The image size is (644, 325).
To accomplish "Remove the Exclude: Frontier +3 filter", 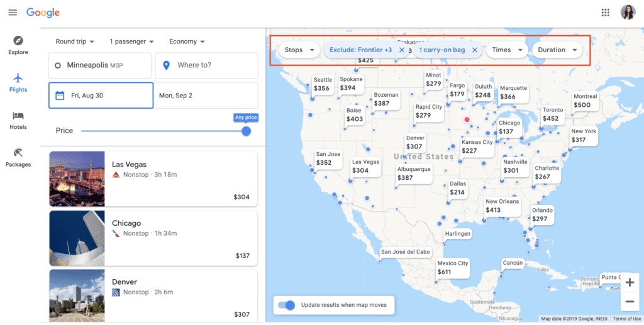I will tap(402, 50).
